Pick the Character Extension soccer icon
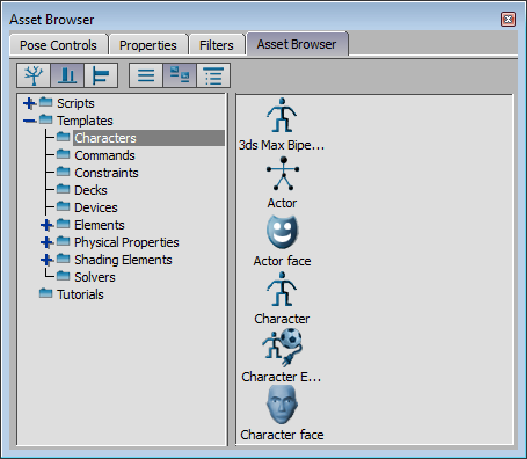The image size is (527, 459). pyautogui.click(x=282, y=347)
